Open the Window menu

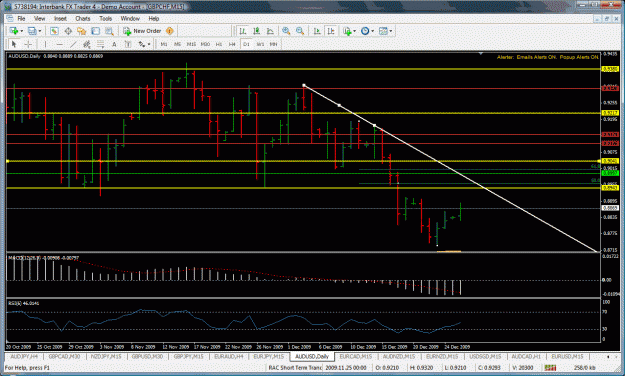pos(130,18)
